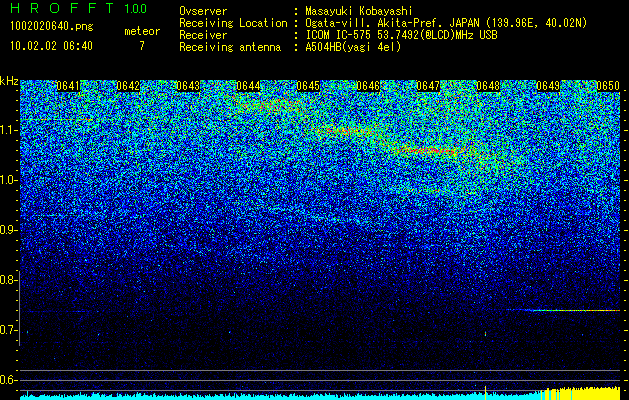This screenshot has height=400, width=629.
Task: Click the 0.8 kHz axis label
Action: coord(9,280)
